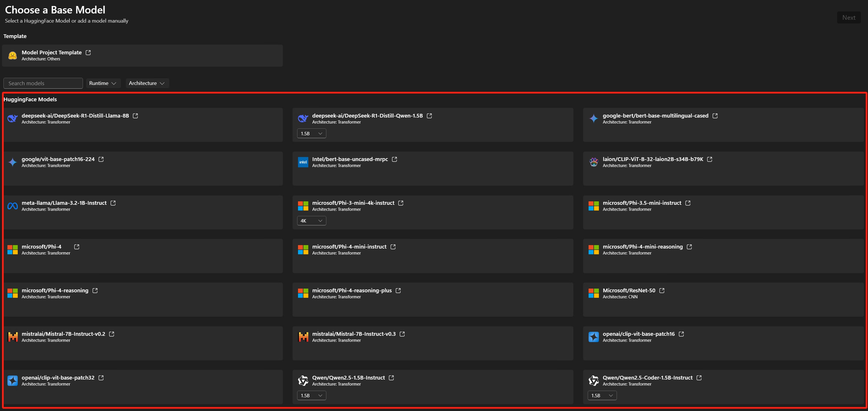
Task: Click the Intel logo for bert-base-uncased-mrpc
Action: click(x=303, y=162)
